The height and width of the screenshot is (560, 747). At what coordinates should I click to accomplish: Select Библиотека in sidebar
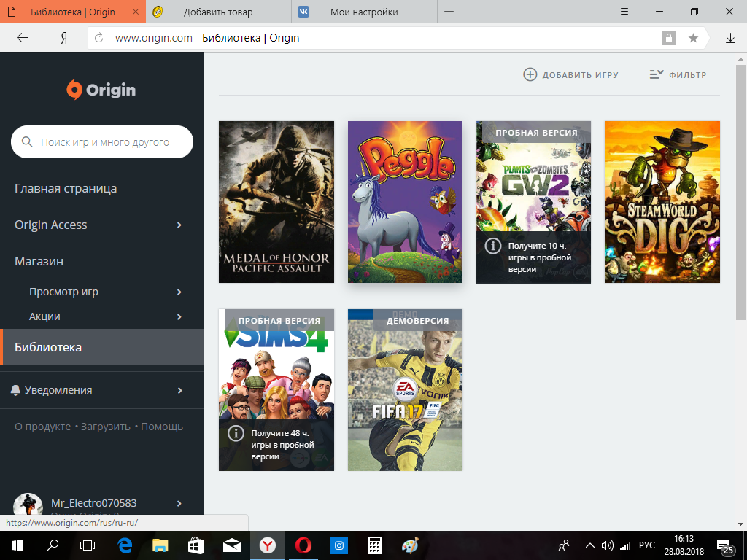(102, 347)
